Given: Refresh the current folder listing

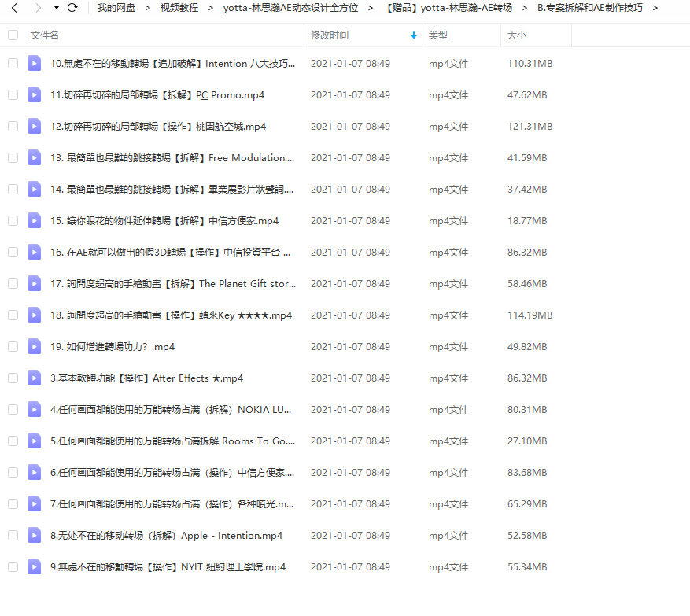Looking at the screenshot, I should (72, 8).
